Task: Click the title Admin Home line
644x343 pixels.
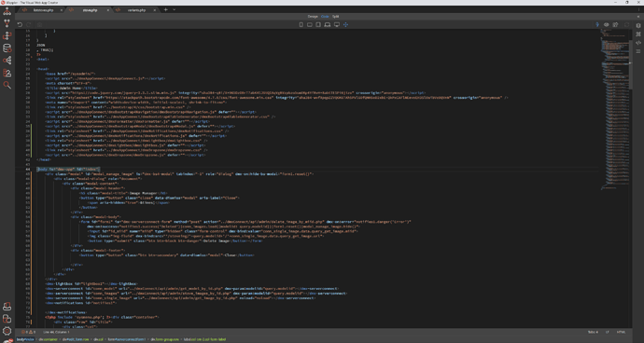Action: [72, 88]
